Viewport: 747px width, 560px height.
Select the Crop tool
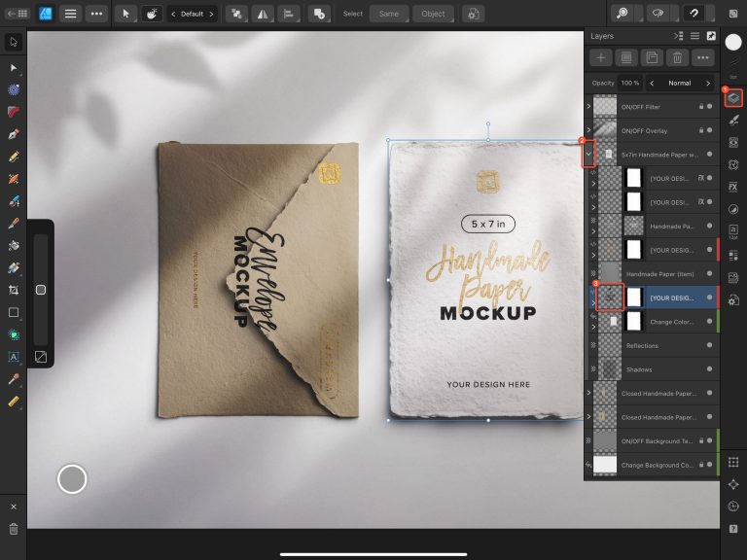[x=14, y=290]
